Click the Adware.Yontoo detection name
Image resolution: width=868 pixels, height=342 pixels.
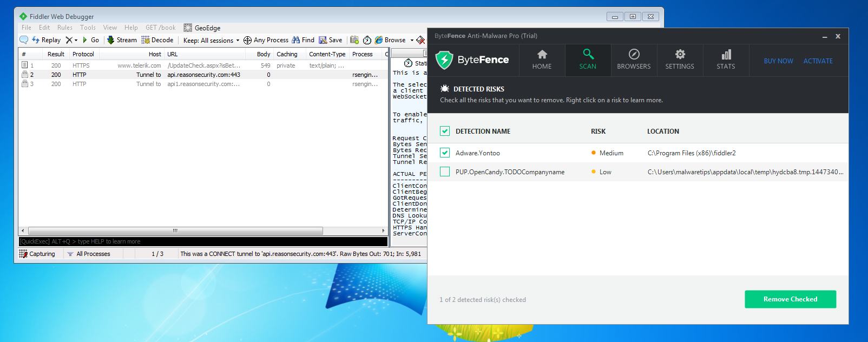click(478, 153)
